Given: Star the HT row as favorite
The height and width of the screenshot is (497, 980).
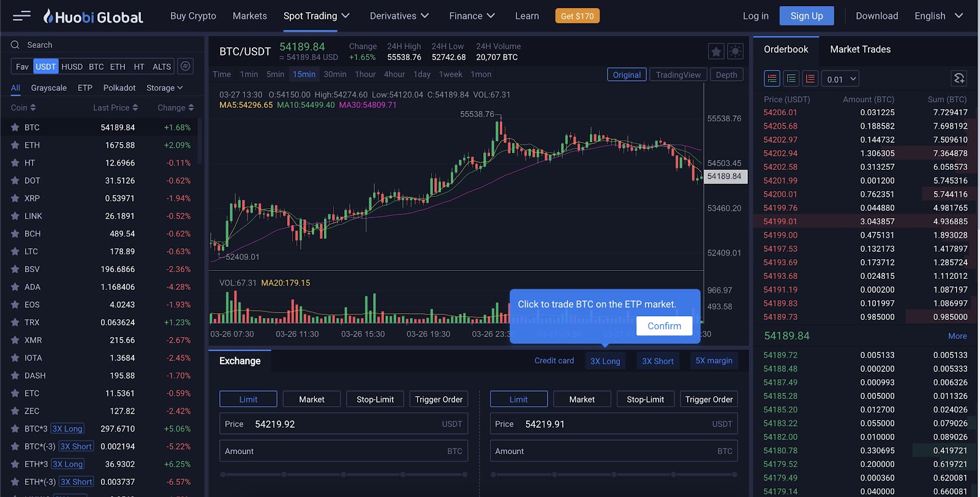Looking at the screenshot, I should 15,163.
